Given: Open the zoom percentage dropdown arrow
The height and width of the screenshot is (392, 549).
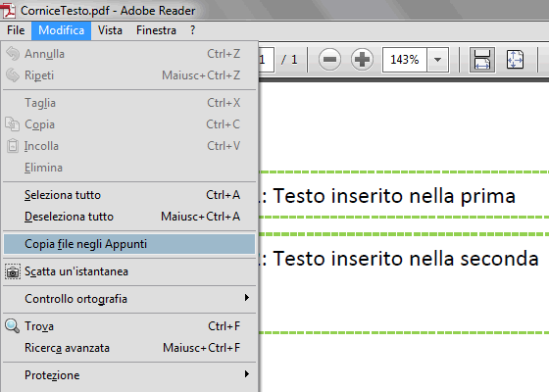Looking at the screenshot, I should pyautogui.click(x=437, y=60).
